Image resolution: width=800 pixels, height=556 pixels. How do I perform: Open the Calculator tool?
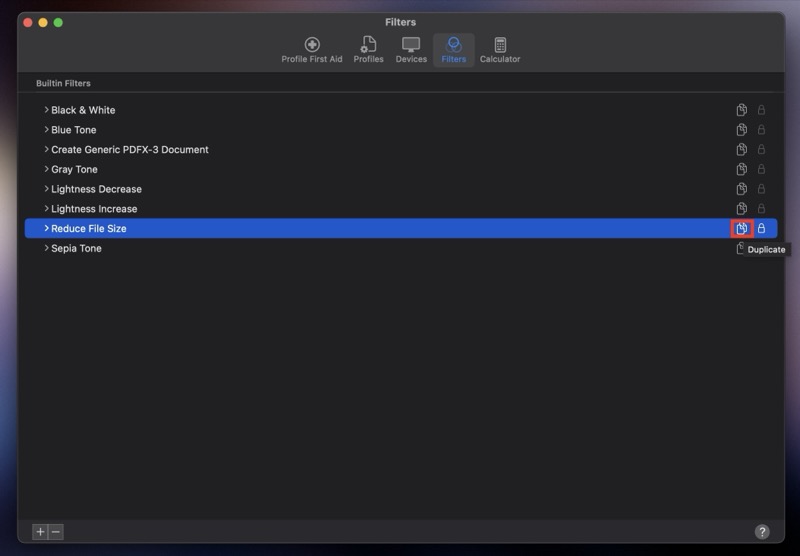(500, 50)
